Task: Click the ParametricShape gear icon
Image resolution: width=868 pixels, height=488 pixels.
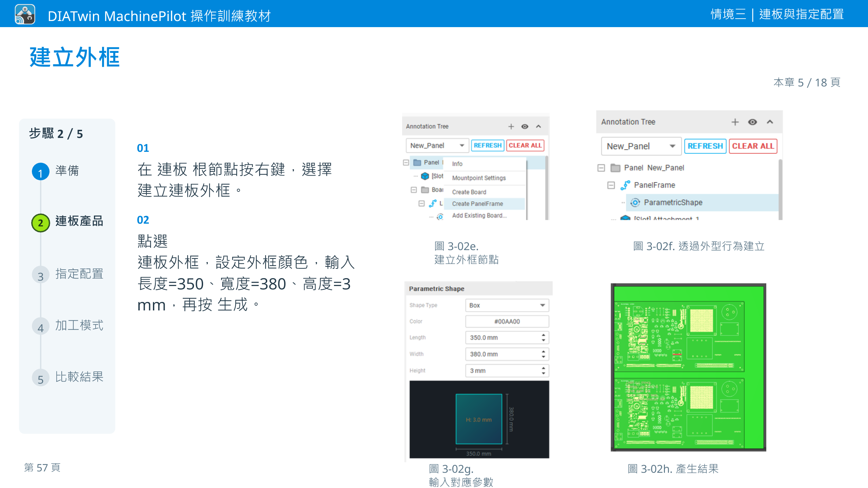Action: coord(635,203)
